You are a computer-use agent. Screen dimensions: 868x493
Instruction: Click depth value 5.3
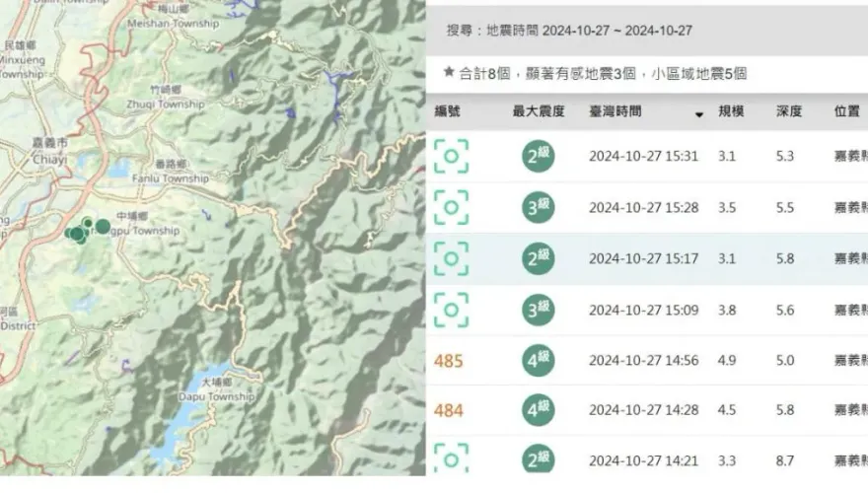[x=785, y=157]
